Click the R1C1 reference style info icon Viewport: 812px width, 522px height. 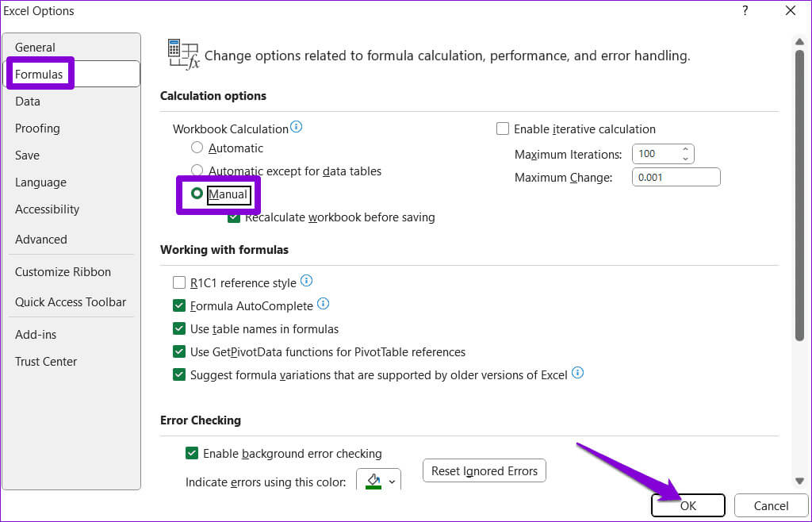coord(307,281)
